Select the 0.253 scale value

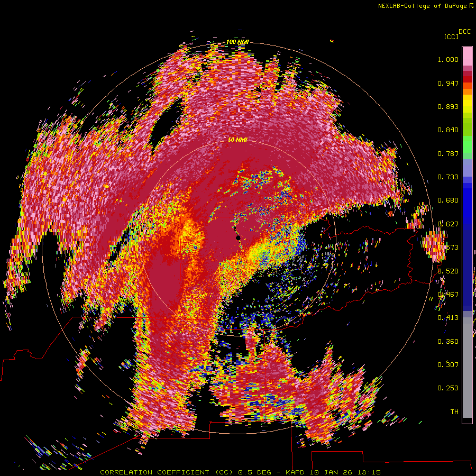point(448,388)
